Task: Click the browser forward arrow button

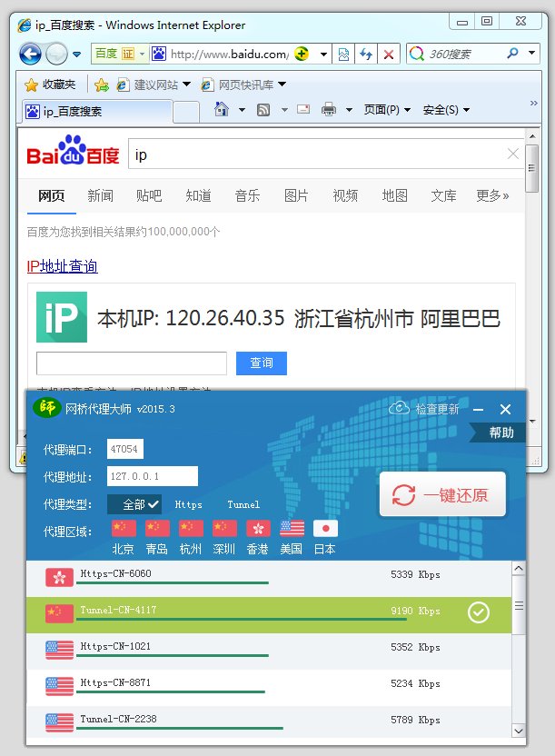Action: 56,54
